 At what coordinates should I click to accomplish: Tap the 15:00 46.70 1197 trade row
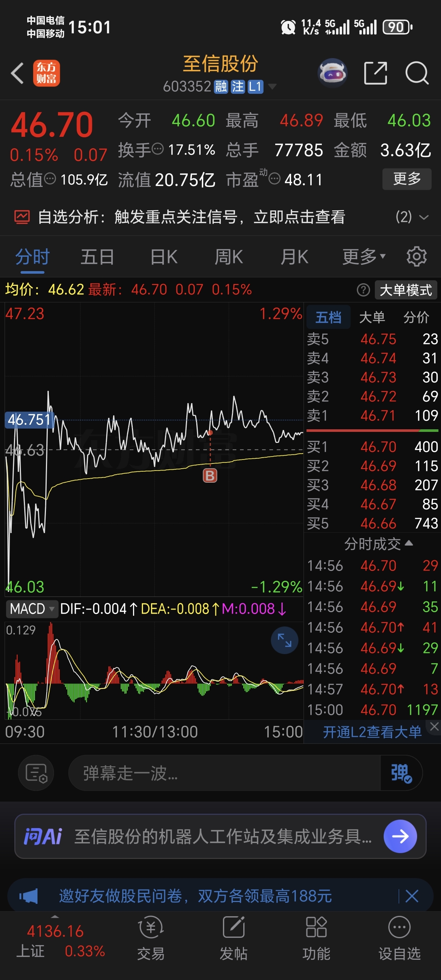pyautogui.click(x=373, y=710)
